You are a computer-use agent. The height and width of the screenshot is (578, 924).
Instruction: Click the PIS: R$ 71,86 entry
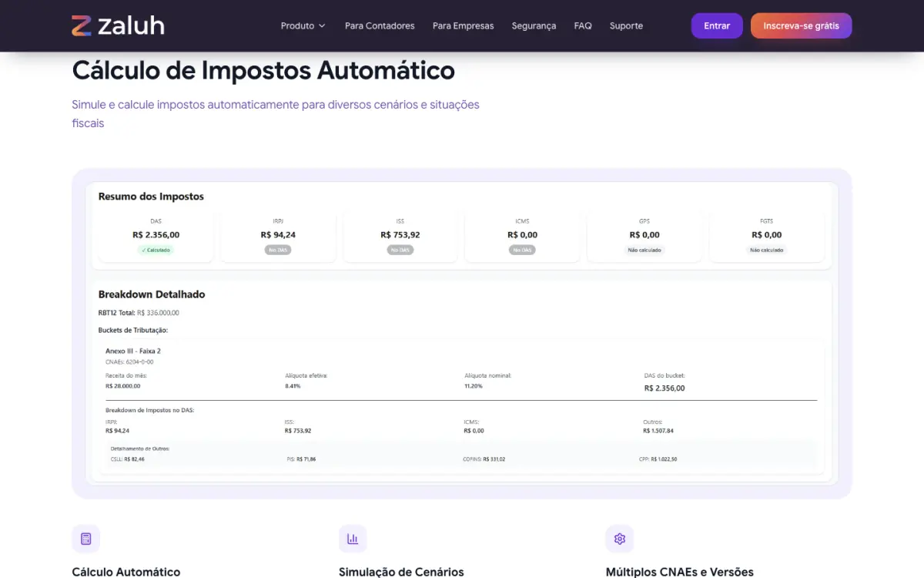pos(301,459)
